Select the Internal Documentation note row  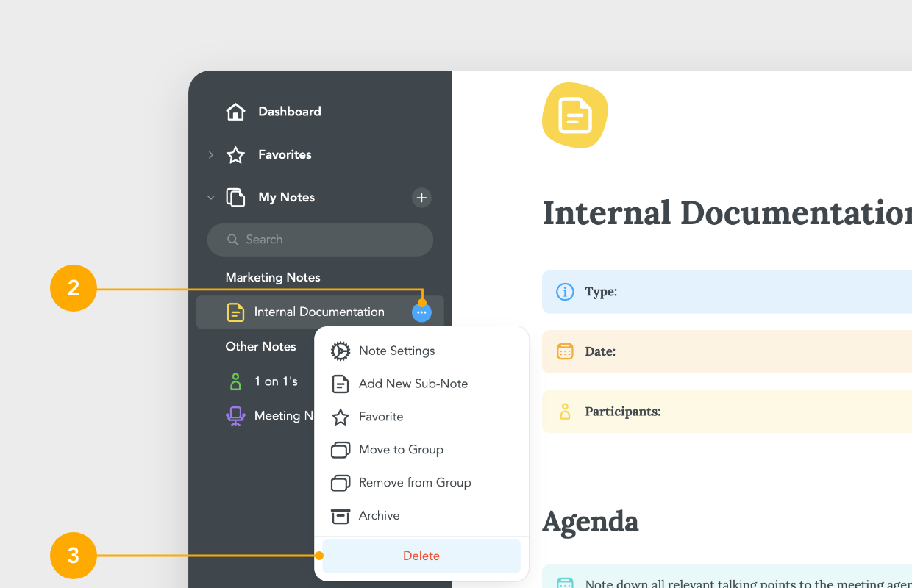pos(320,312)
